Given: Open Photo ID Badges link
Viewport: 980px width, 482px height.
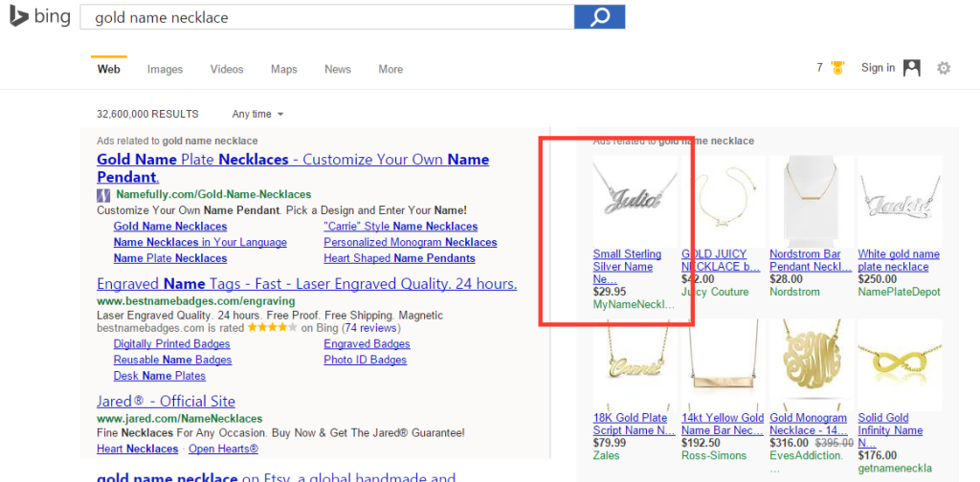Looking at the screenshot, I should click(x=365, y=361).
